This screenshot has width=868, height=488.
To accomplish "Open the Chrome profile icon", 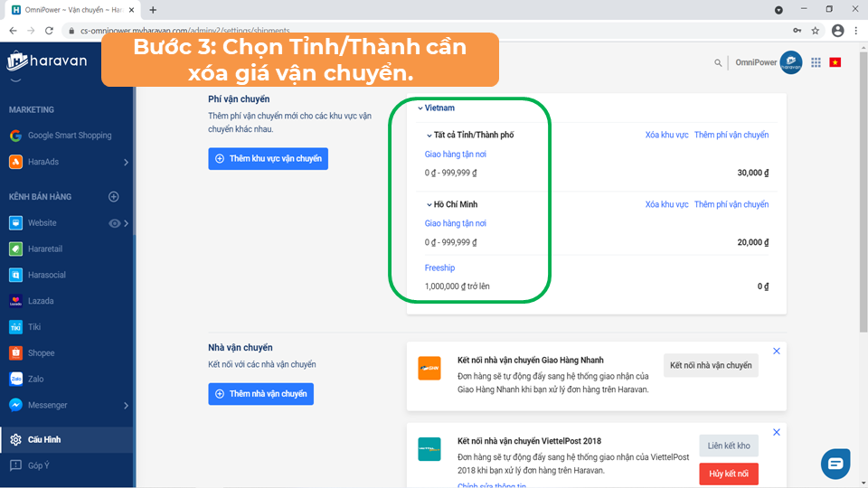I will (837, 31).
